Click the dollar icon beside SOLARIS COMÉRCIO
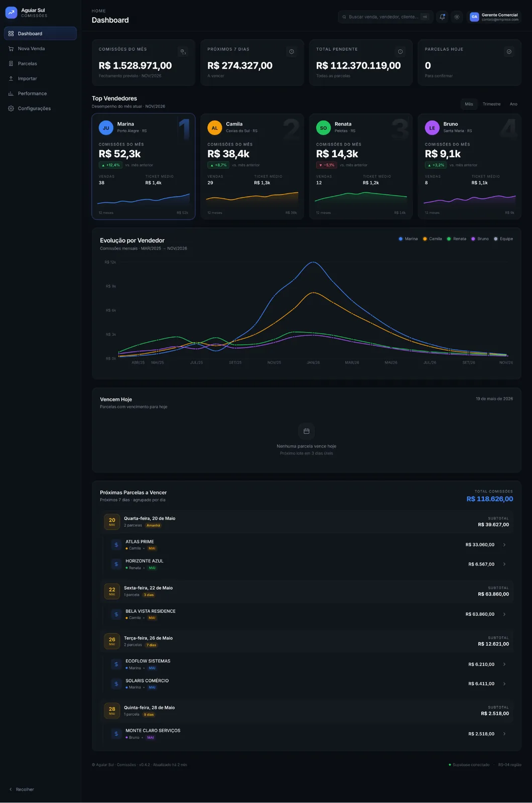The height and width of the screenshot is (803, 532). 116,684
